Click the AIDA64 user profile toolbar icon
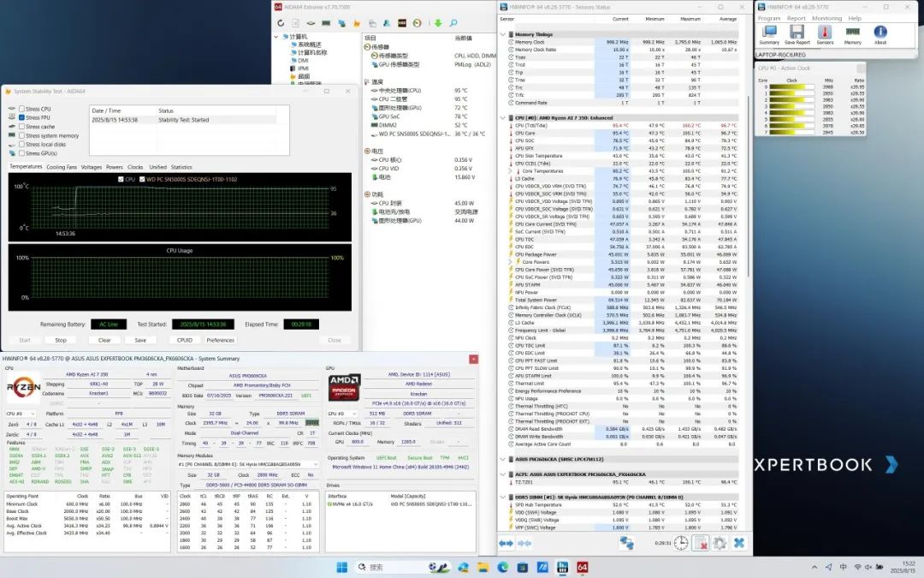Screen dimensions: 924x578 point(387,23)
